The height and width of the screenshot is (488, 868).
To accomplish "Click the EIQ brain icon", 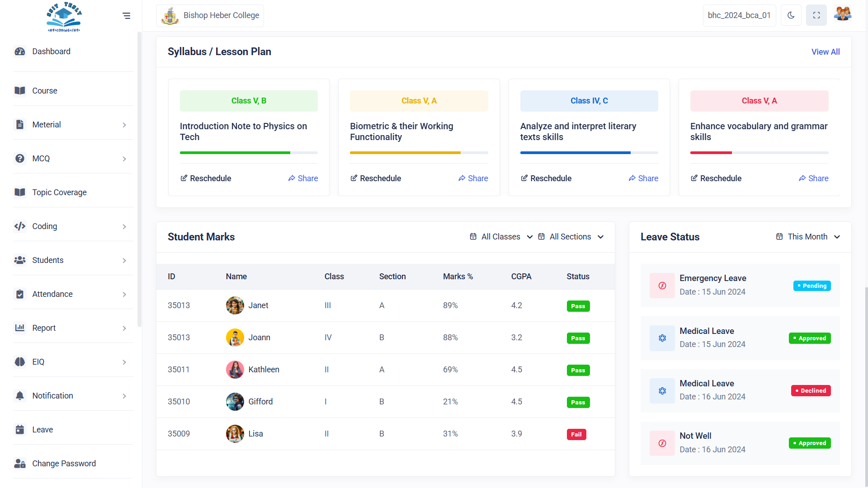I will pyautogui.click(x=20, y=362).
